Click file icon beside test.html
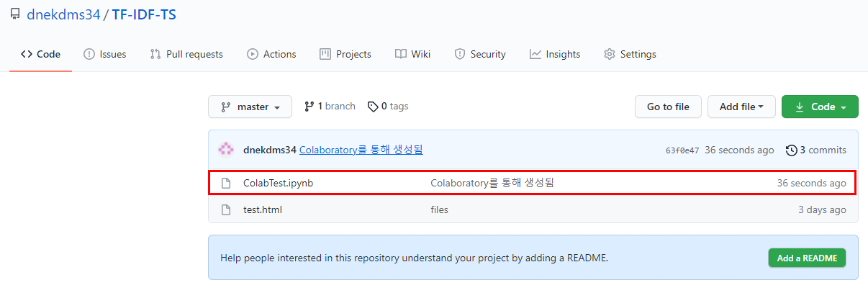Image resolution: width=868 pixels, height=298 pixels. (226, 209)
